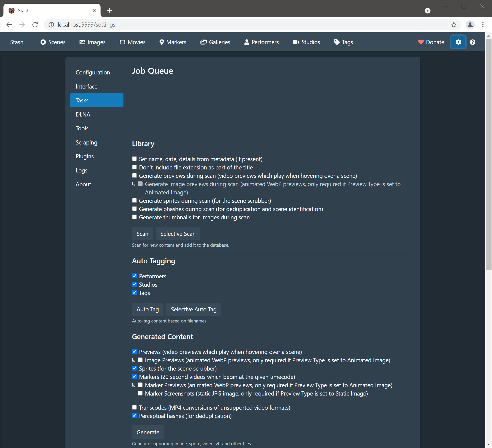Open the Chrome profile avatar
Screen dimensions: 492x448
tap(470, 25)
